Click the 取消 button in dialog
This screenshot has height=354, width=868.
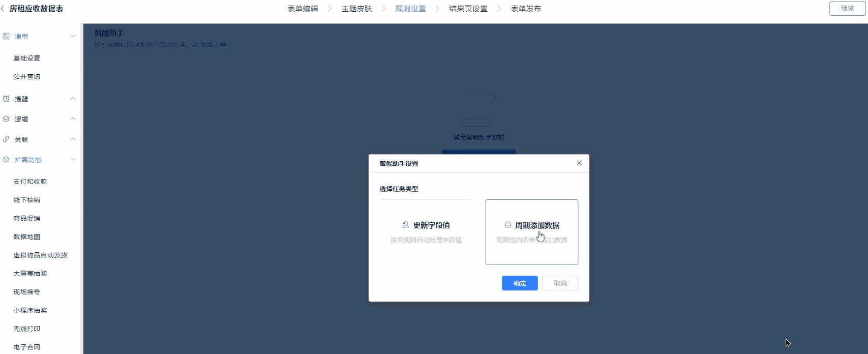click(560, 283)
